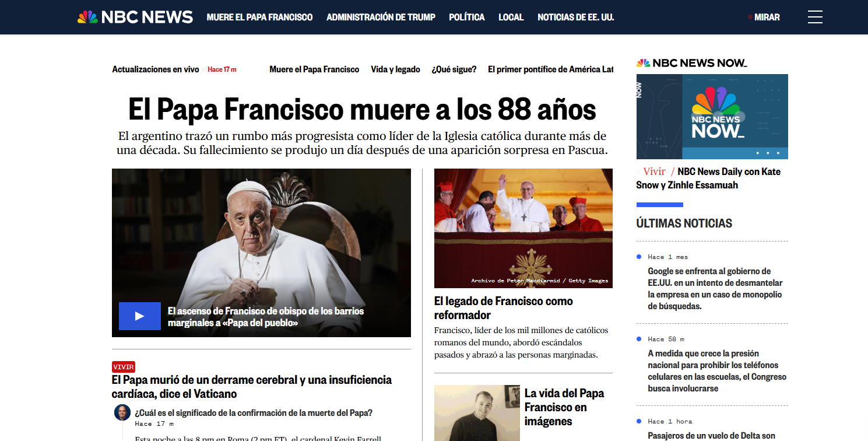Open the article on school cellphone bans
868x441 pixels.
716,370
